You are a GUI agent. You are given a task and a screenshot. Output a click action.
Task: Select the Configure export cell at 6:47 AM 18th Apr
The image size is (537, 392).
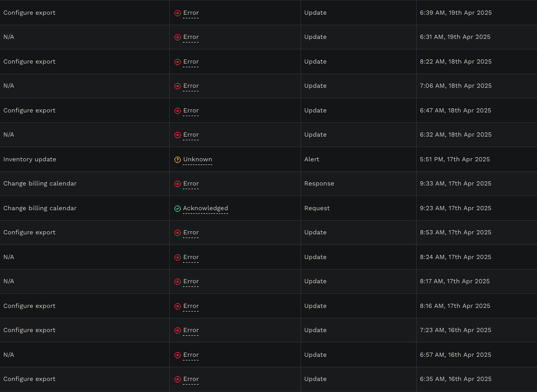coord(85,110)
